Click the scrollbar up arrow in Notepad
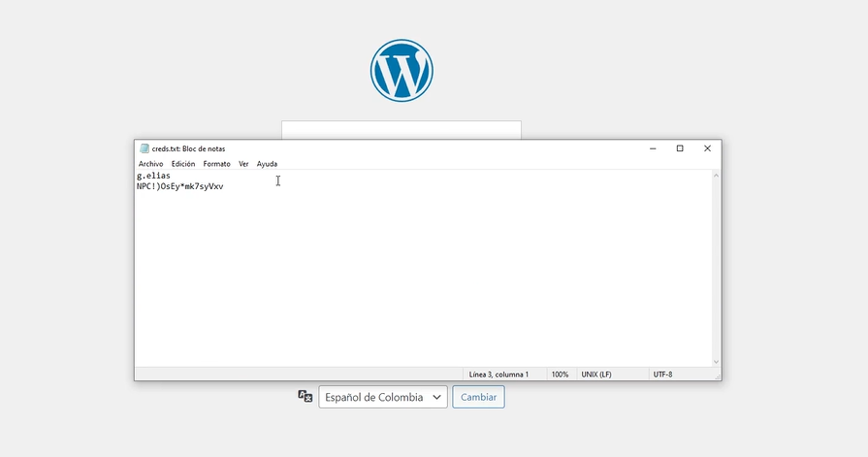The image size is (868, 457). pyautogui.click(x=717, y=176)
